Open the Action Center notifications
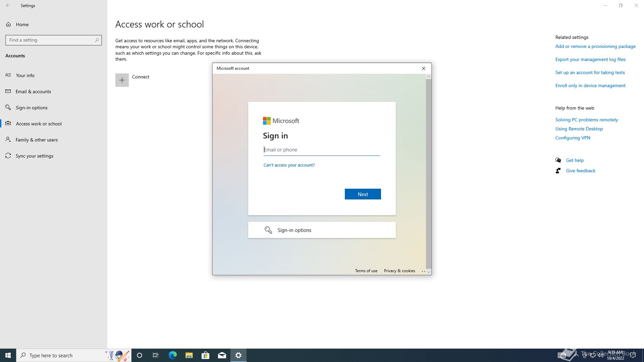644x362 pixels. 633,355
